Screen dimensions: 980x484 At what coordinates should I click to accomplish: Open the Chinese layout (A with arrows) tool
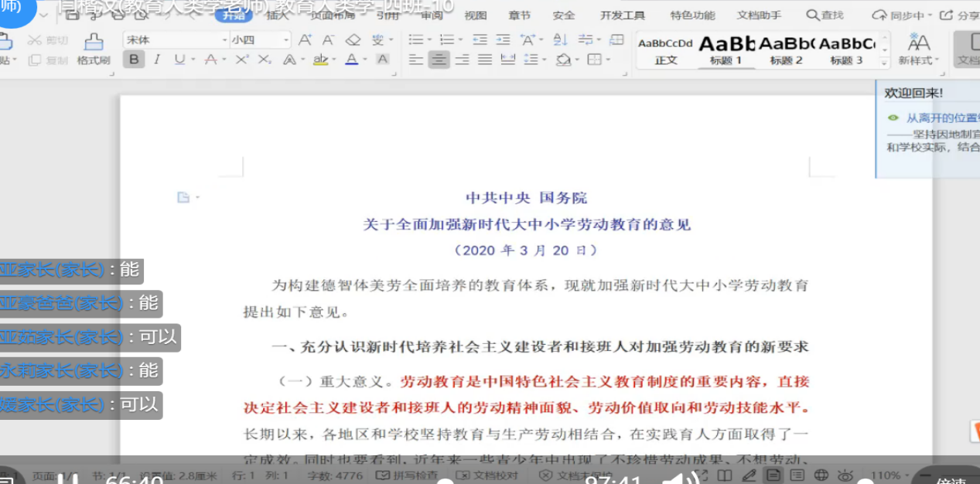[528, 39]
